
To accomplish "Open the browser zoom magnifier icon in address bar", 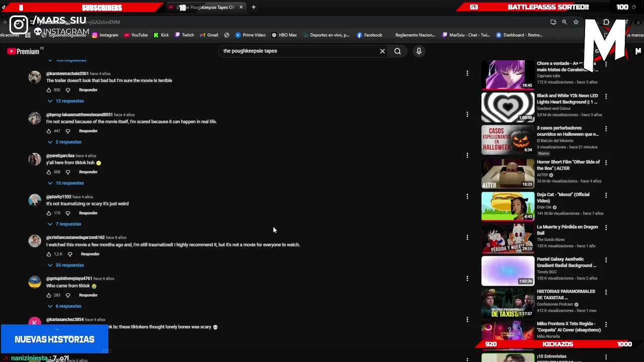I will point(565,22).
